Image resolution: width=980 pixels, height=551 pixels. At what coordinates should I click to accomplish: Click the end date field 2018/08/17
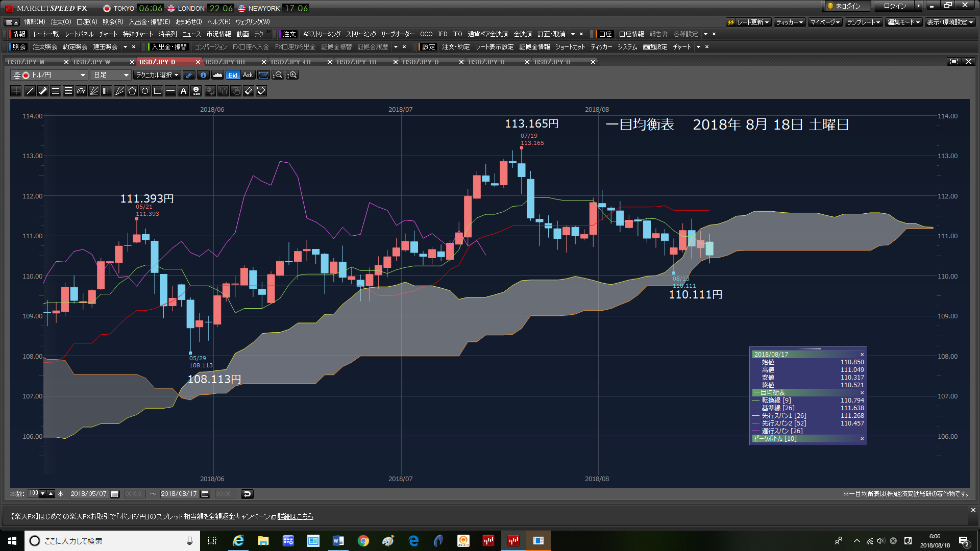(x=179, y=494)
